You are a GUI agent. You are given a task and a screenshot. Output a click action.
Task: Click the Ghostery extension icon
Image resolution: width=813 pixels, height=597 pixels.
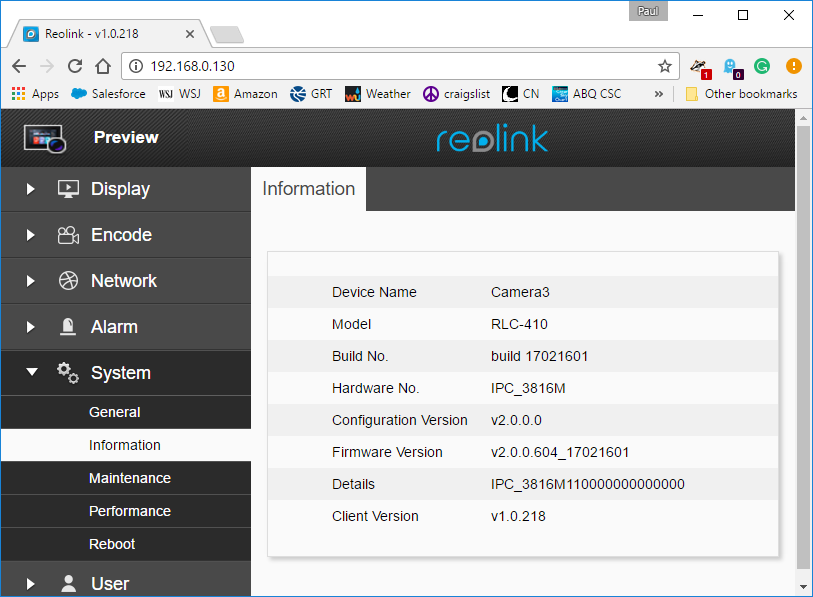(x=733, y=68)
